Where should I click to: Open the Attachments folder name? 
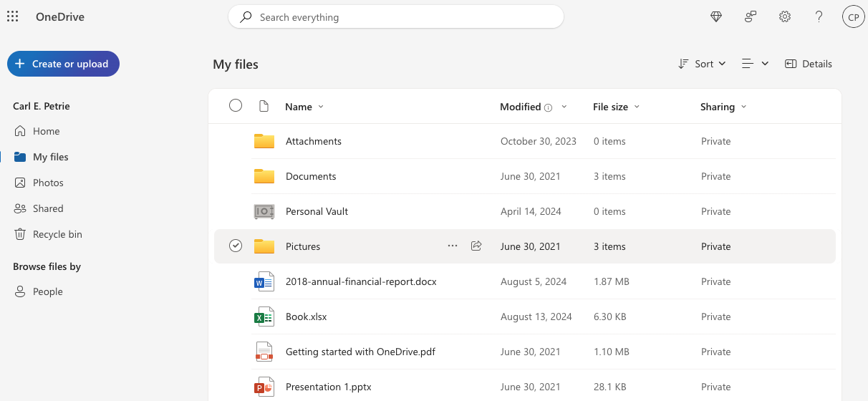pos(314,141)
